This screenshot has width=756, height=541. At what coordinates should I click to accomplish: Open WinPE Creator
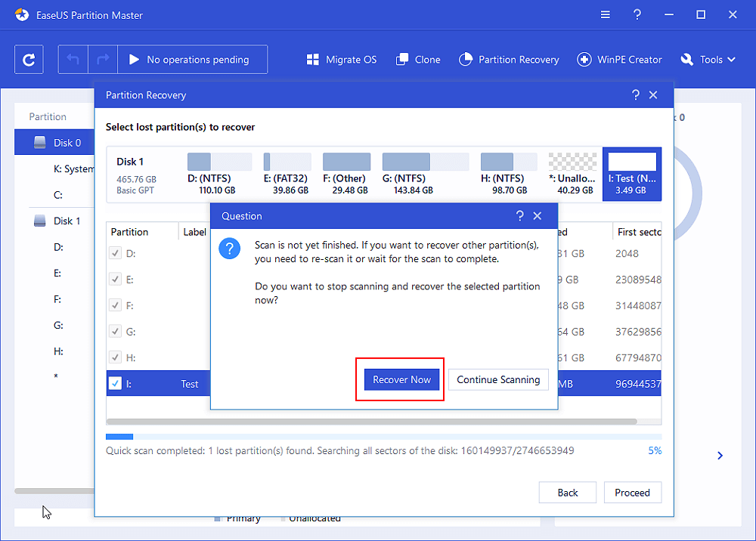(x=619, y=59)
